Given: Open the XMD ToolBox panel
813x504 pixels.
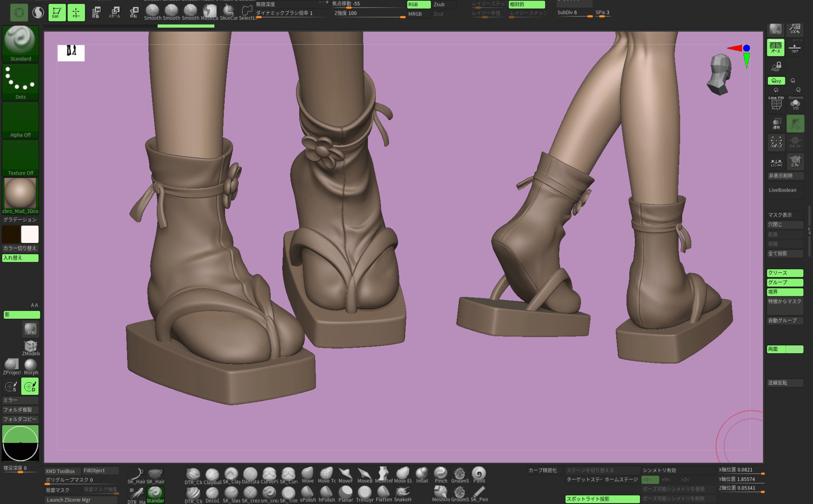Looking at the screenshot, I should coord(62,471).
